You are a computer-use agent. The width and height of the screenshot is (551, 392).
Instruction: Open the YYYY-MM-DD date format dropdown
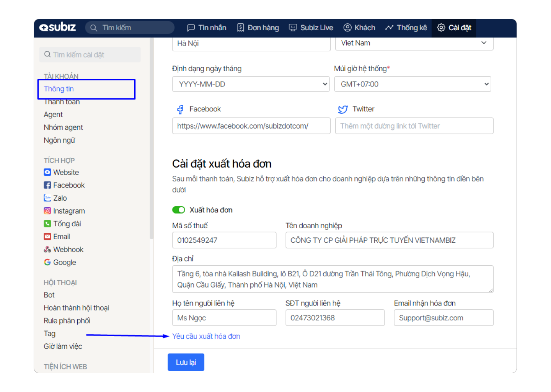[251, 84]
